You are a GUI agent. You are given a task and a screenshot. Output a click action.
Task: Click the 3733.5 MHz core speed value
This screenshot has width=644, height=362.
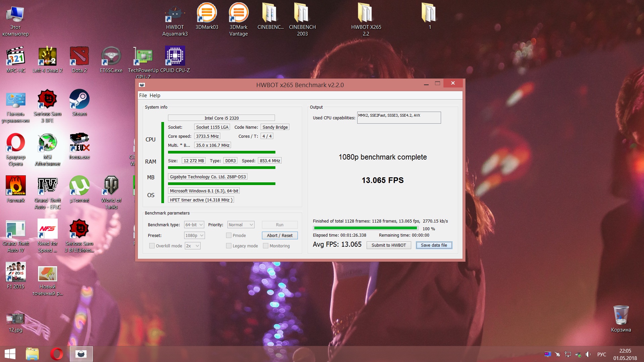point(207,136)
